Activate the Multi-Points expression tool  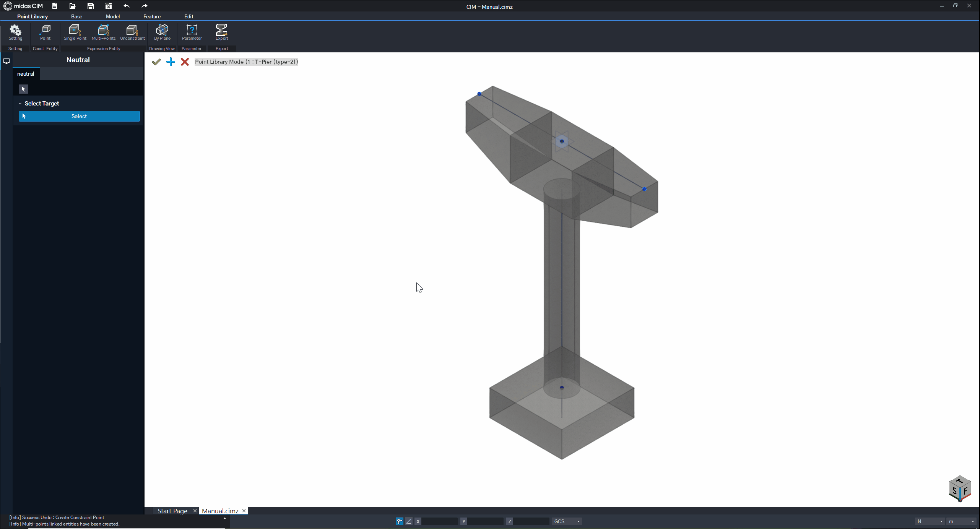[x=104, y=32]
